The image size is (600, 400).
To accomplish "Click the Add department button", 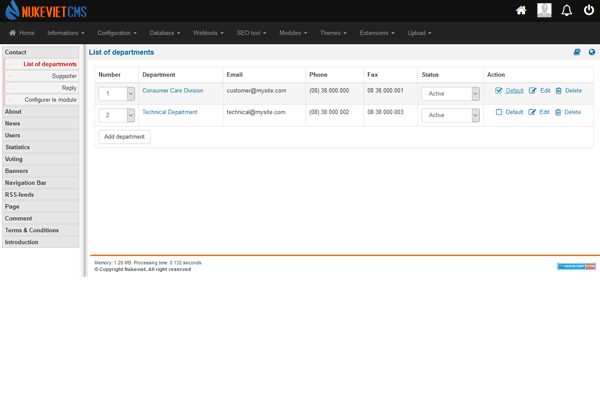I will point(125,137).
